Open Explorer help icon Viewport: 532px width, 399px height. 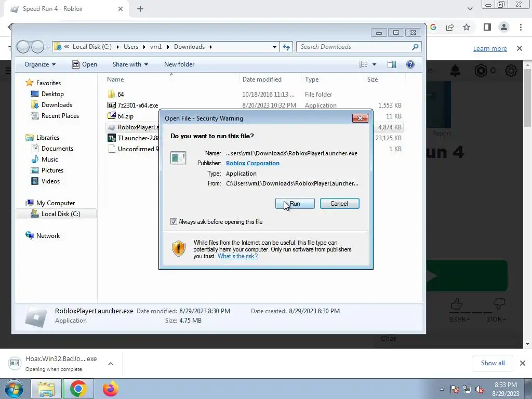tap(410, 64)
